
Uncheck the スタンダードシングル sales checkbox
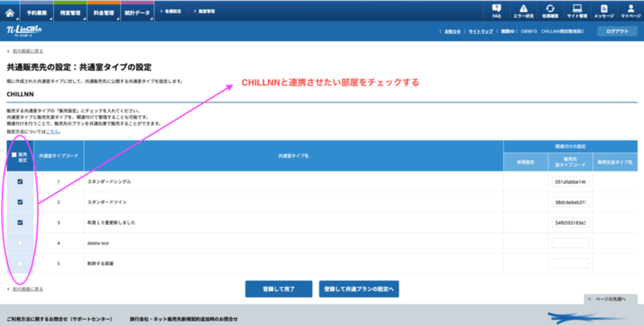[x=20, y=182]
